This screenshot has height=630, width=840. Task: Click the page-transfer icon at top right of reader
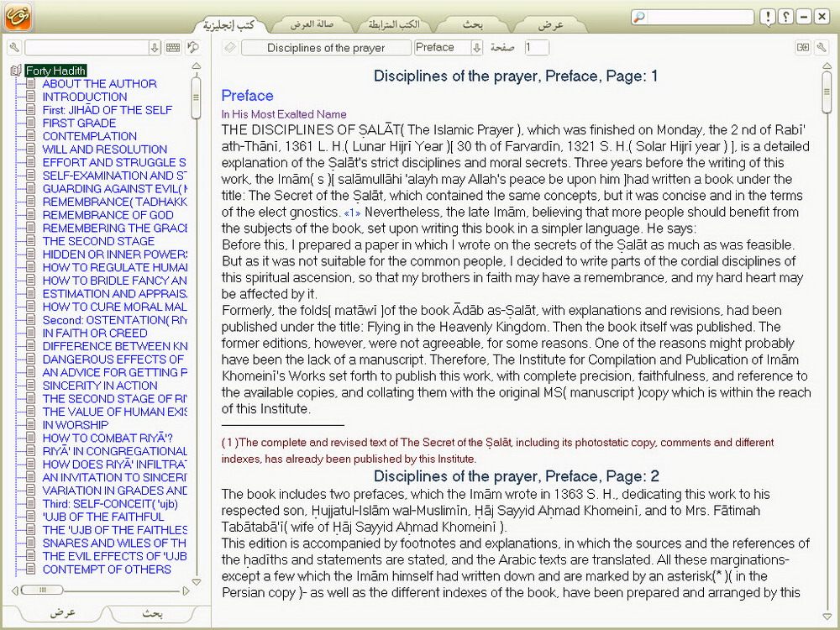click(x=802, y=48)
